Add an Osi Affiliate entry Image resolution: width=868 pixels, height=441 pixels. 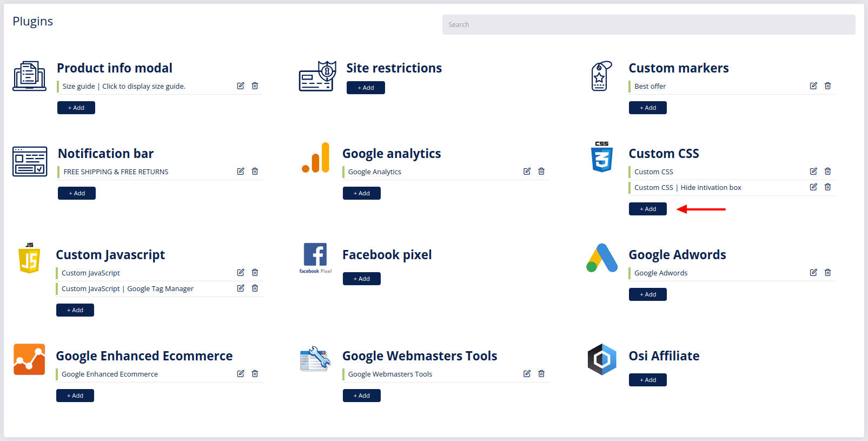[x=648, y=380]
